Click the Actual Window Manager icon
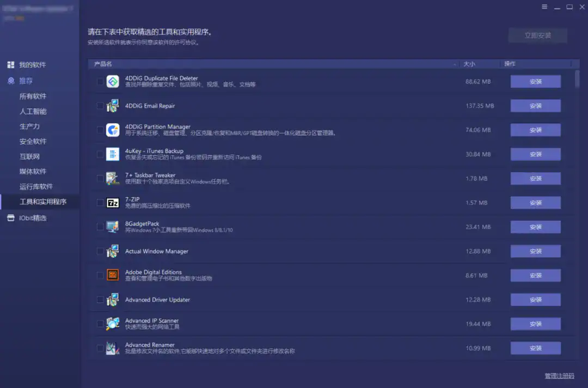The height and width of the screenshot is (388, 588). point(113,251)
